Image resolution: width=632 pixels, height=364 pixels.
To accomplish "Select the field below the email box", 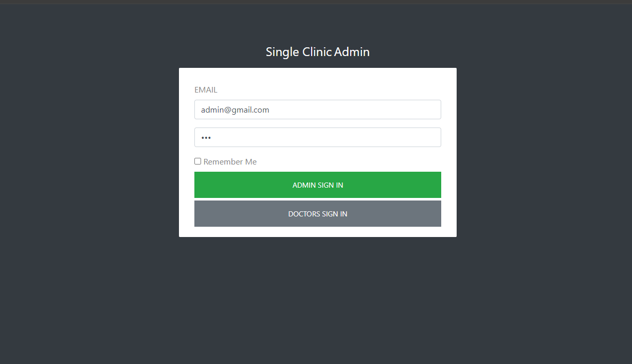I will 317,137.
